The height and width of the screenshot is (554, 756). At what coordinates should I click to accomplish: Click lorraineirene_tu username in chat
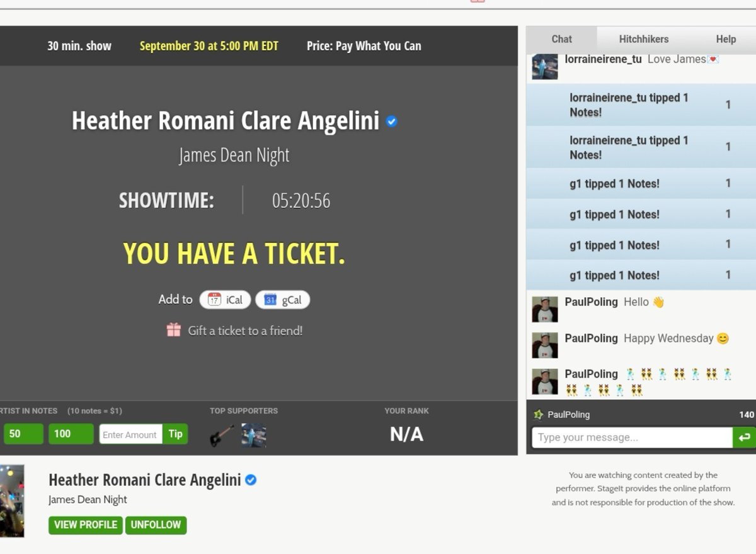(603, 59)
